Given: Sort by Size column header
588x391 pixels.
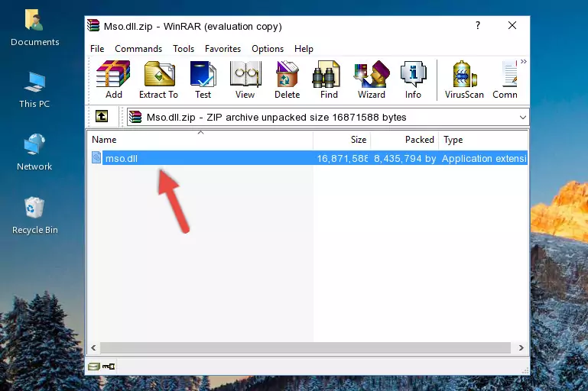Looking at the screenshot, I should pos(342,139).
